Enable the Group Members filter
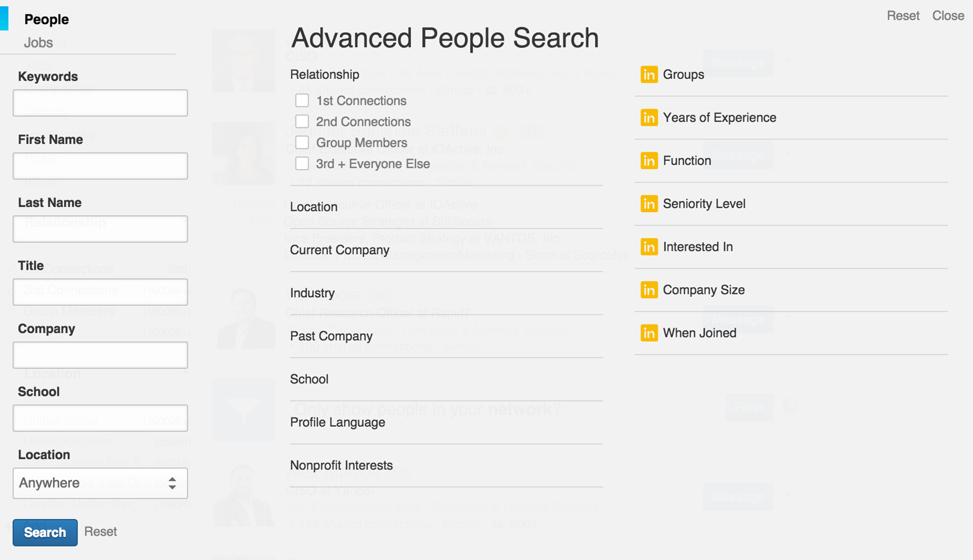This screenshot has height=560, width=973. [302, 142]
